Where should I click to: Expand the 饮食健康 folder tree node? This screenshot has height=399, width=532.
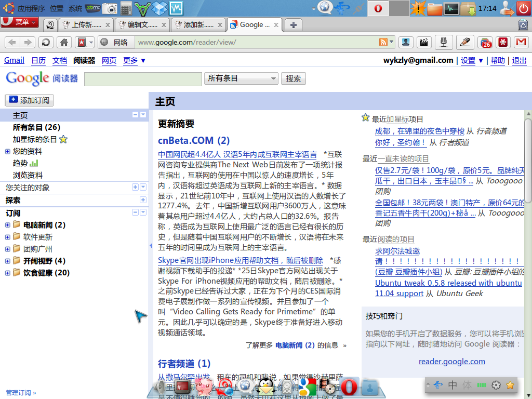pyautogui.click(x=7, y=273)
